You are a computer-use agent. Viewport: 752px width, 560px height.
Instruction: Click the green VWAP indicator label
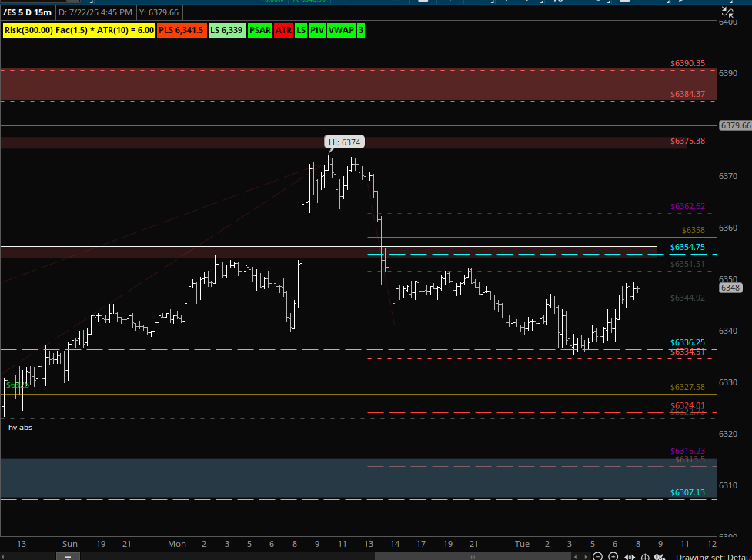(x=341, y=30)
